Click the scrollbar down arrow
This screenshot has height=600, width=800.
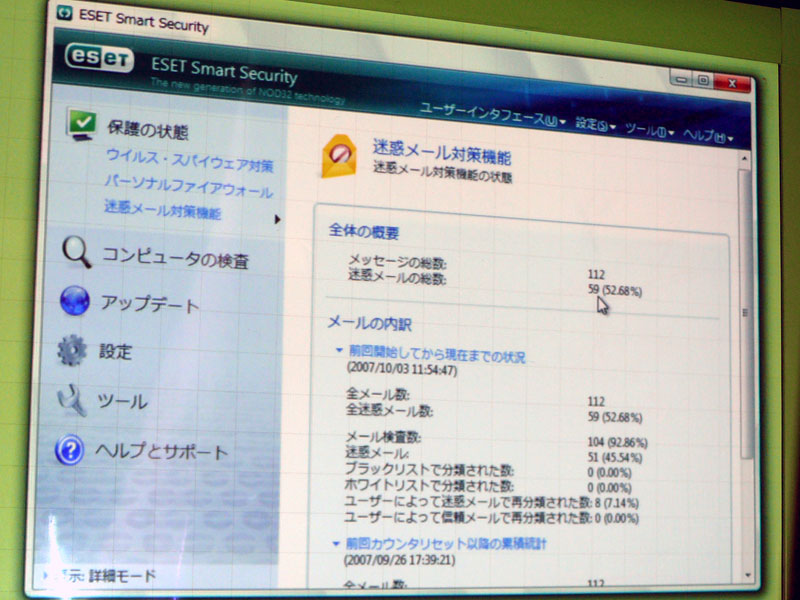click(748, 575)
